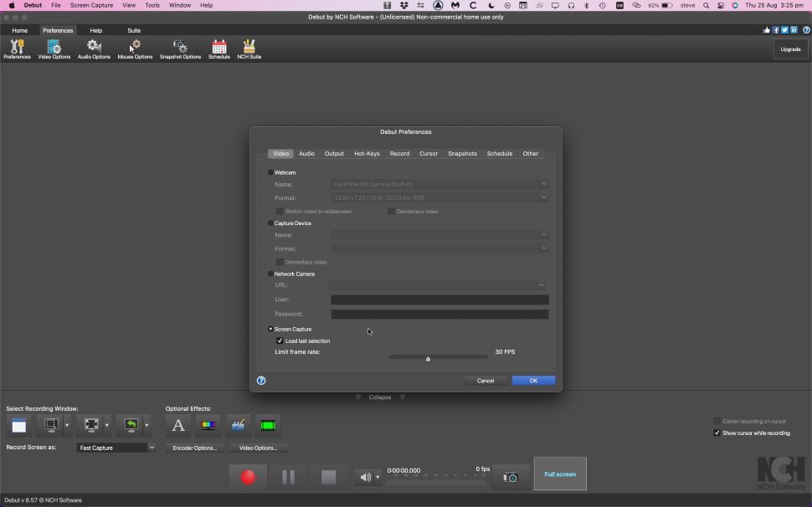This screenshot has width=812, height=507.
Task: Take a snapshot with the camera icon
Action: click(511, 477)
